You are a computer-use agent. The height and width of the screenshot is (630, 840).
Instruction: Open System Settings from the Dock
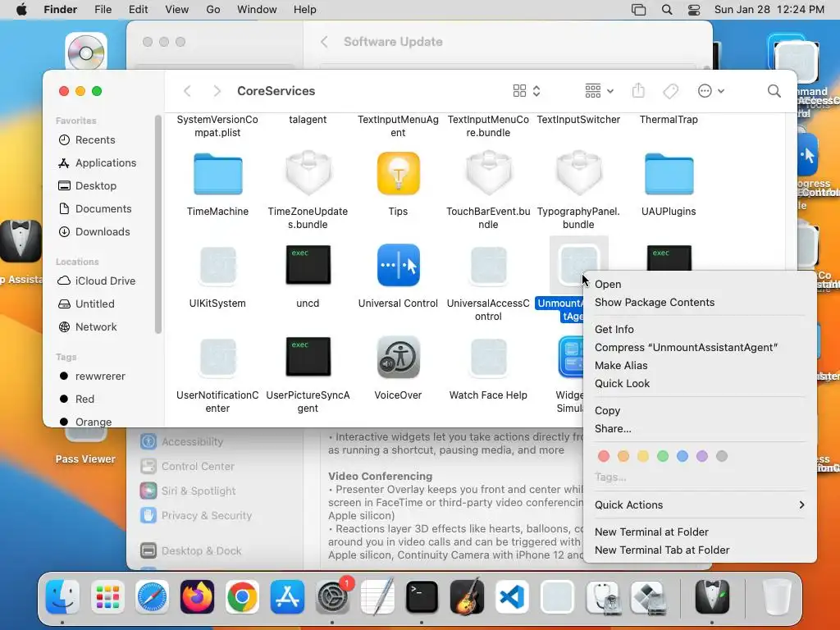[332, 596]
